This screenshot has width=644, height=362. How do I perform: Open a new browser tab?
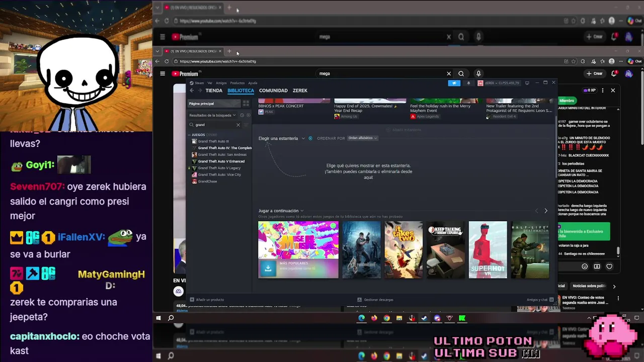(229, 51)
